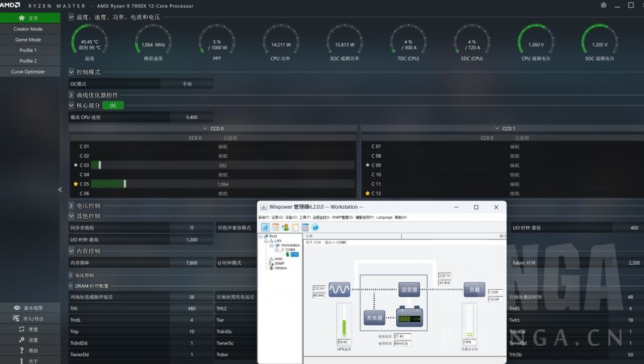Collapse the Control Mode (控制模式) section
Viewport: 644px width, 364px height.
pos(72,72)
